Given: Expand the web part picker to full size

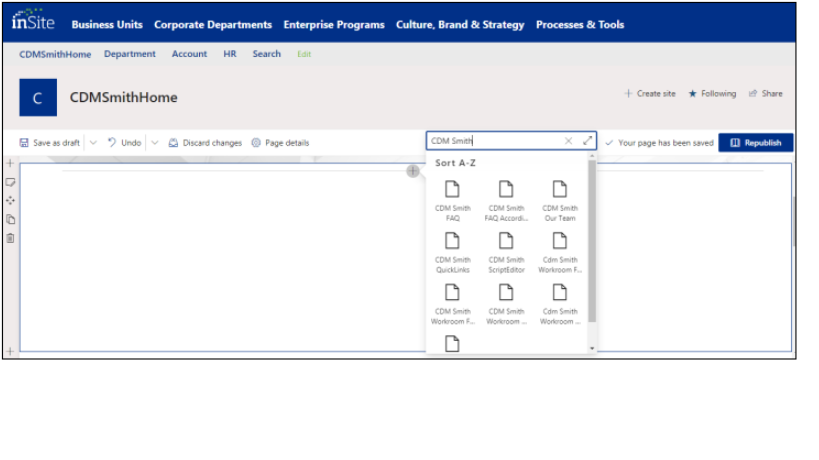Looking at the screenshot, I should (587, 142).
